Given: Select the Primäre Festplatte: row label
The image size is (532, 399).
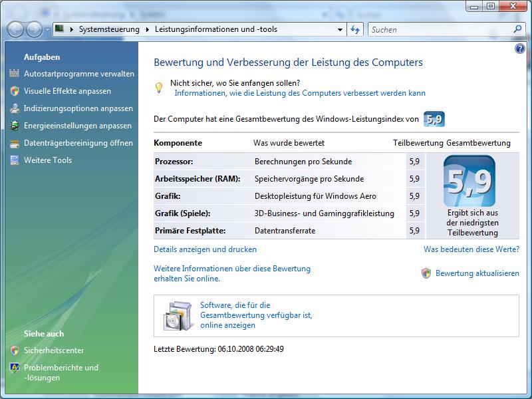Looking at the screenshot, I should 190,231.
